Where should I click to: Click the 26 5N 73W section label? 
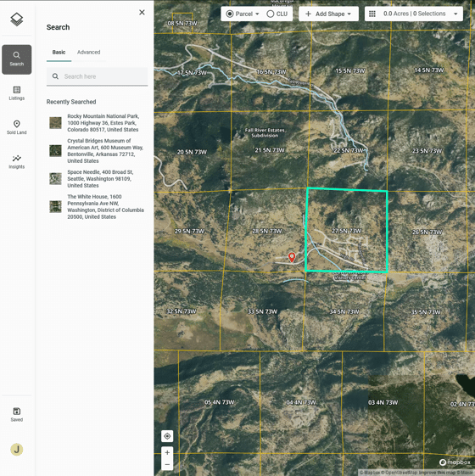pyautogui.click(x=427, y=232)
